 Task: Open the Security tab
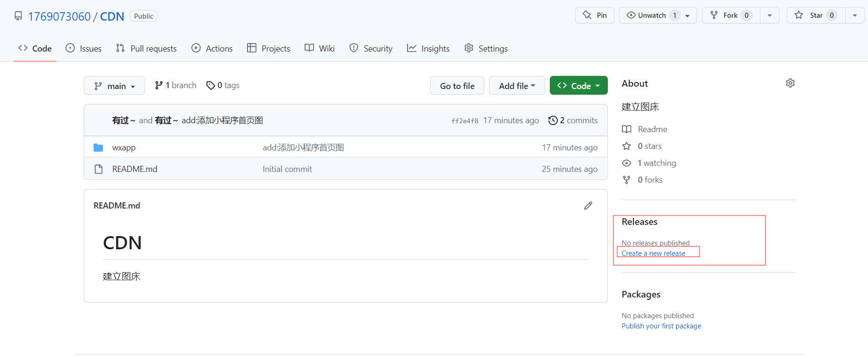click(x=371, y=48)
